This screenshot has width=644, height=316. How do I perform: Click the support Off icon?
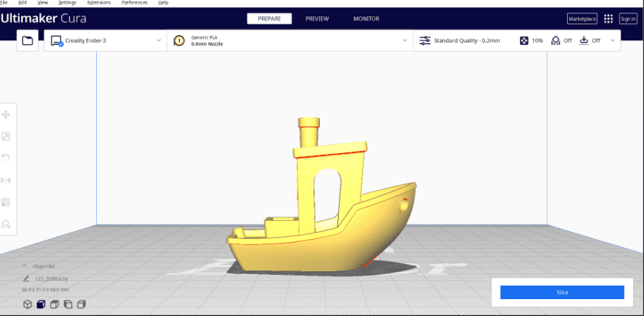[556, 40]
